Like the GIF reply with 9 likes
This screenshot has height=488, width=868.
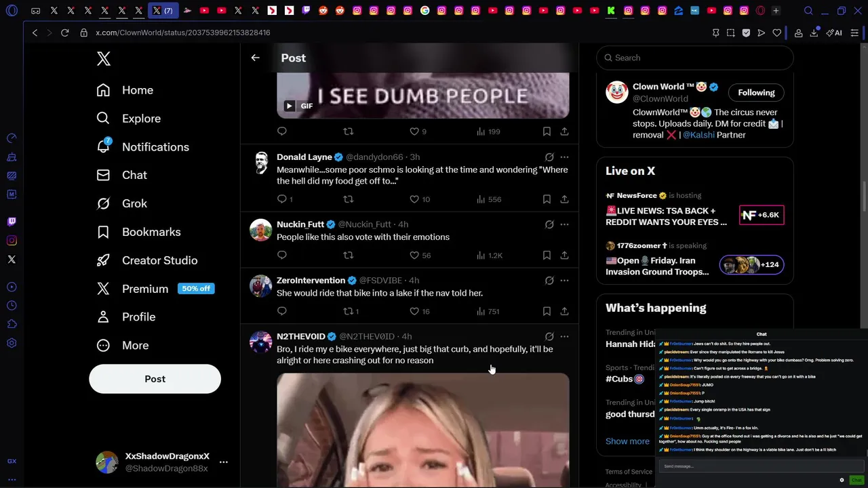[414, 131]
